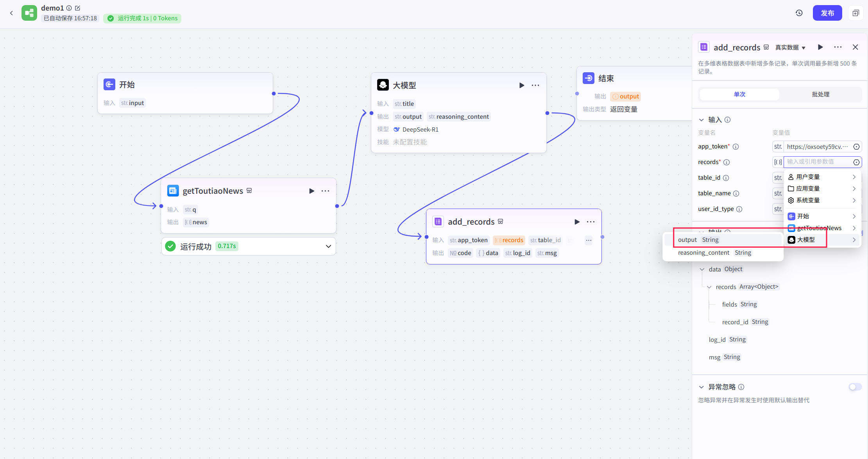Click the 发布 publish button
Image resolution: width=868 pixels, height=459 pixels.
(827, 13)
